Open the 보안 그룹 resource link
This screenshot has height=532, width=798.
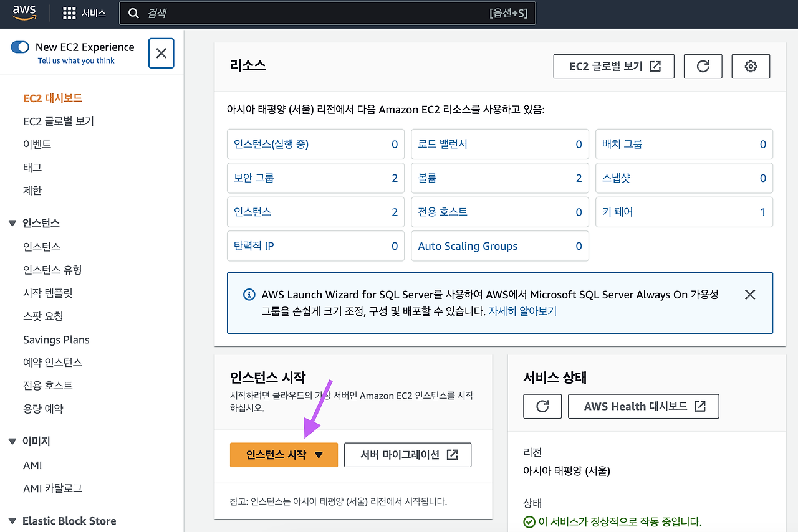pos(254,178)
